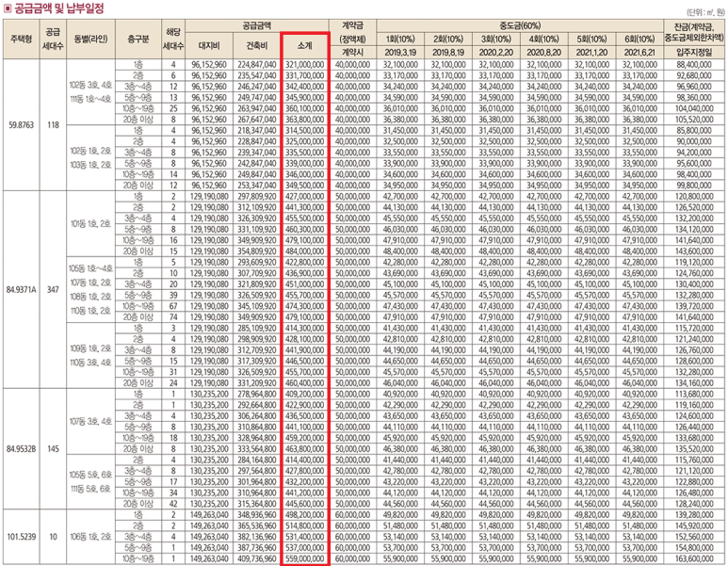Select subtotal '427,000,000'

(x=304, y=197)
